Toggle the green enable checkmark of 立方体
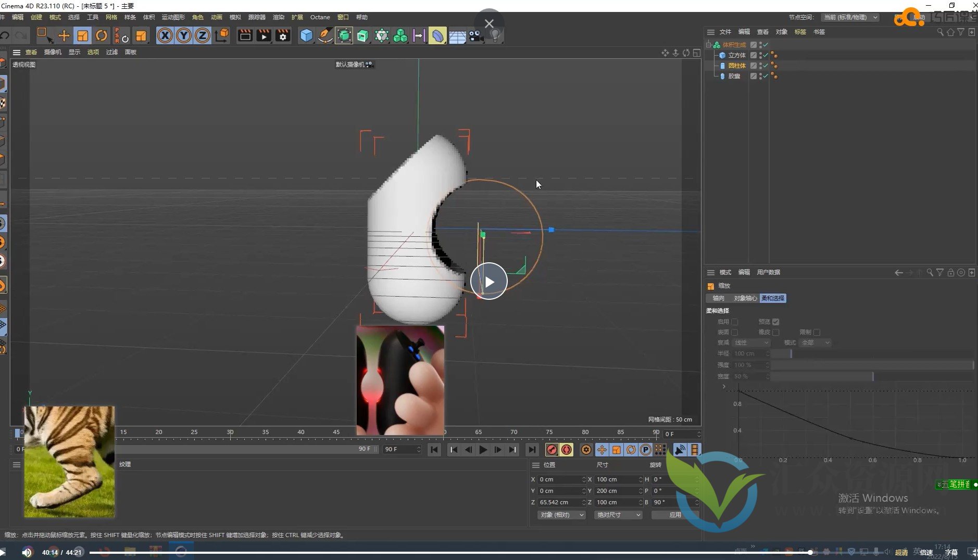 point(764,55)
